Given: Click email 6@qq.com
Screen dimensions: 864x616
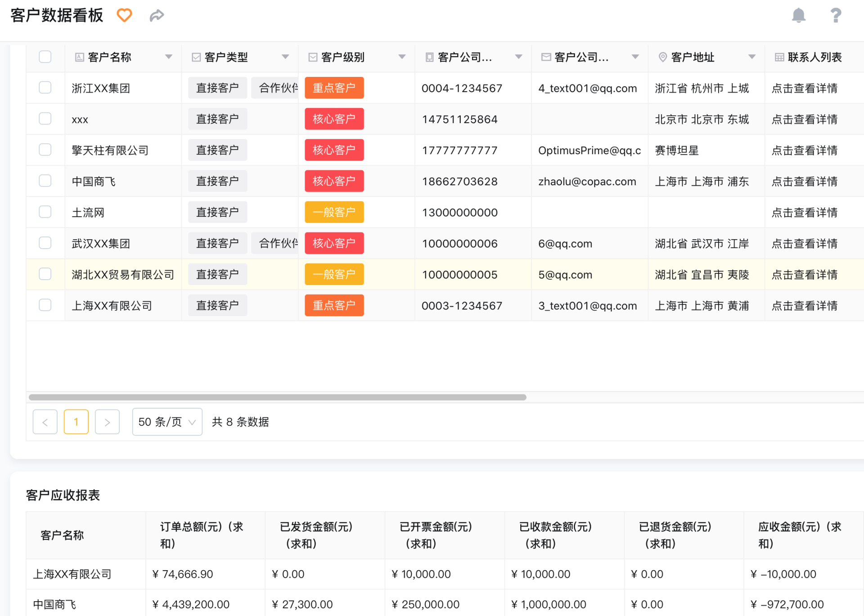Looking at the screenshot, I should 565,244.
